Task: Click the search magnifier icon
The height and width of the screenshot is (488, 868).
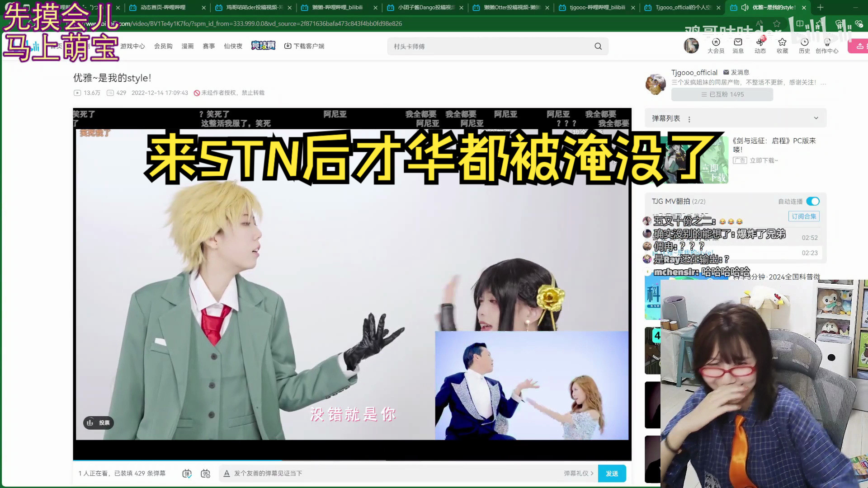Action: [x=598, y=46]
